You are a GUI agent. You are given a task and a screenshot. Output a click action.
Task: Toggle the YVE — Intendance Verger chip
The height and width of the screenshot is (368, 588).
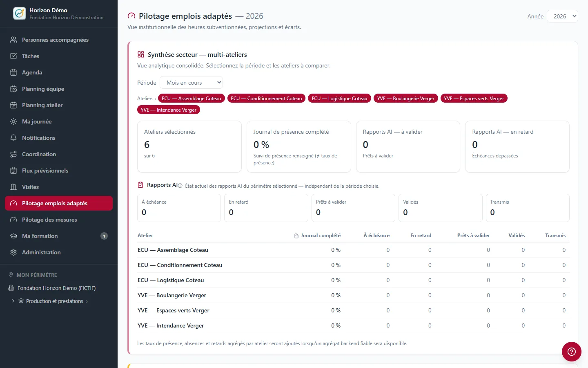169,110
